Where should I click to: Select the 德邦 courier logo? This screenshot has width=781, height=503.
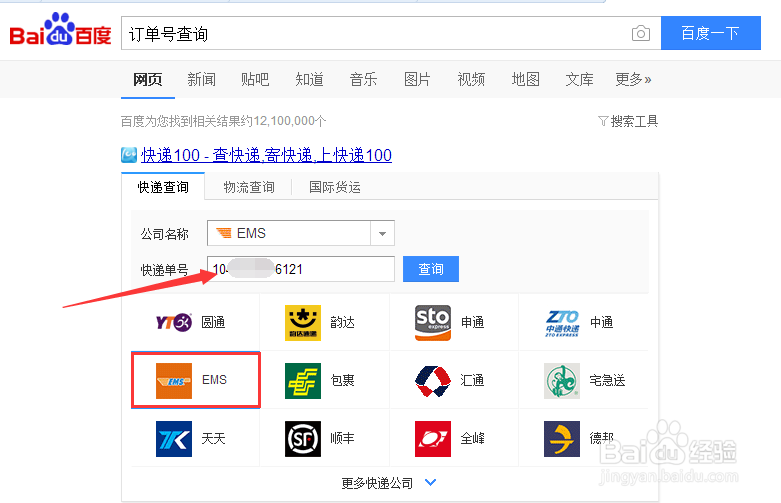(x=562, y=439)
